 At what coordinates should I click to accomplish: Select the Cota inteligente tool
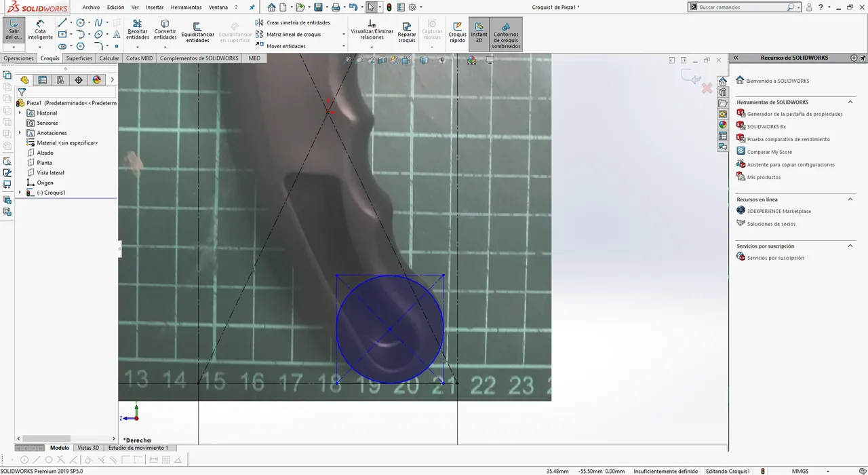tap(40, 31)
